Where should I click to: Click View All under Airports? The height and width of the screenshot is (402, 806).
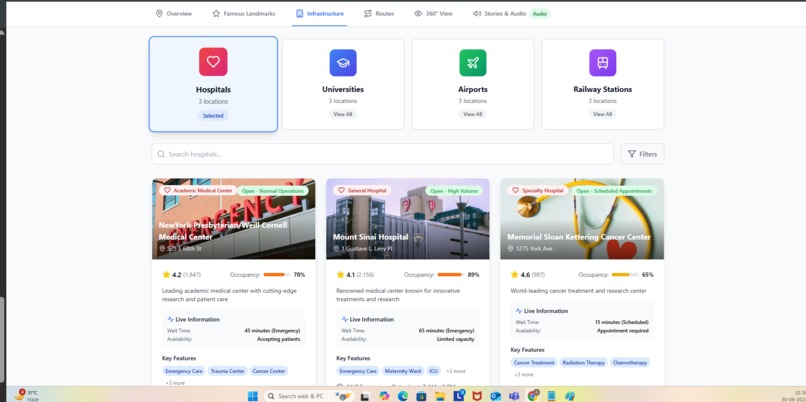472,114
